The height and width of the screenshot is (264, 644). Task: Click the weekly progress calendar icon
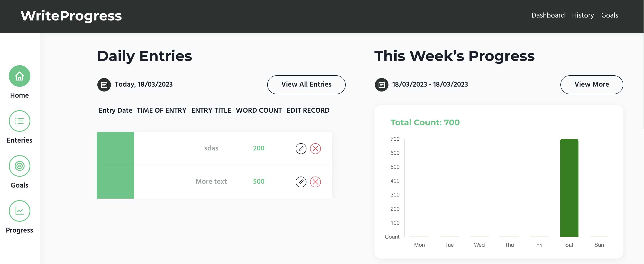pyautogui.click(x=381, y=85)
